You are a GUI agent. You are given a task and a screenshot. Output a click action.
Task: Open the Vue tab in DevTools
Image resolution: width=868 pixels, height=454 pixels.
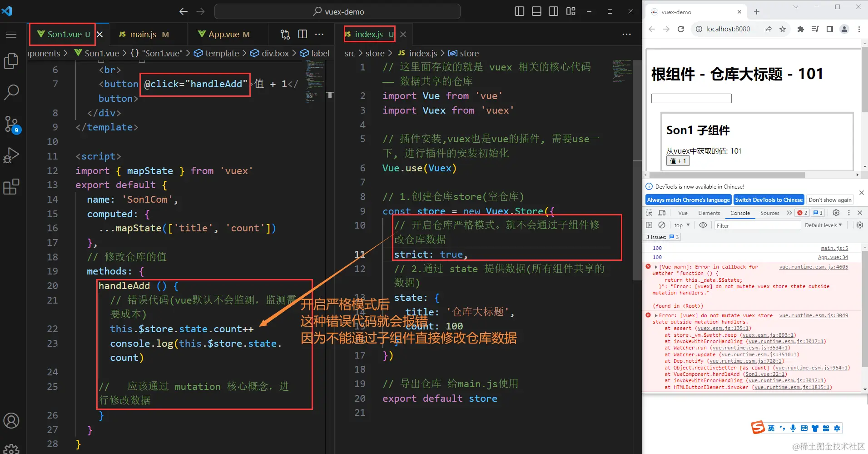(x=683, y=213)
